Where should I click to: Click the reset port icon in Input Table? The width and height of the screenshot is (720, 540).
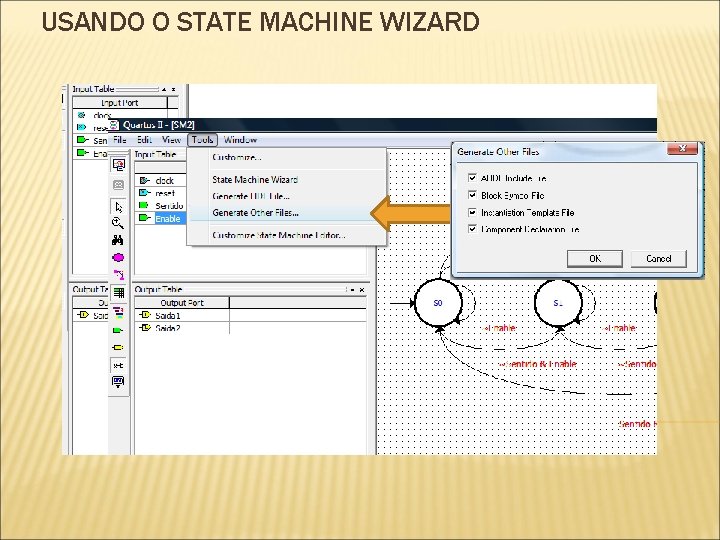(145, 193)
